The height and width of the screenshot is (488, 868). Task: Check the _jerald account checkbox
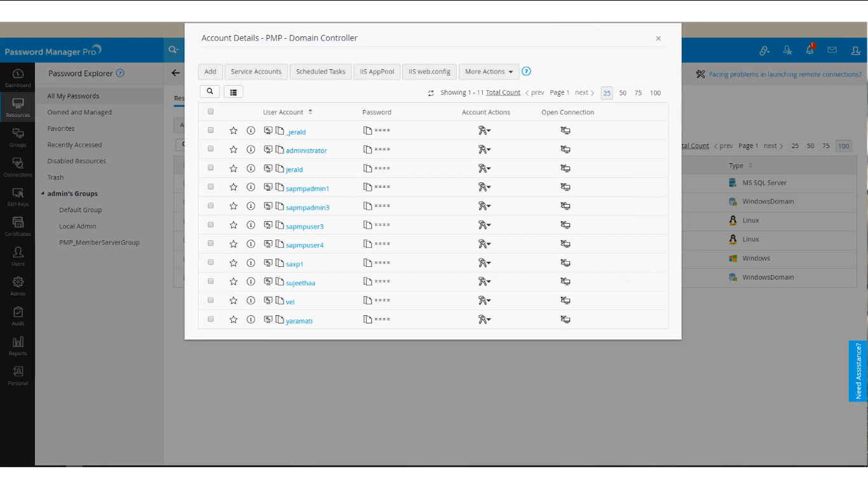click(x=210, y=130)
